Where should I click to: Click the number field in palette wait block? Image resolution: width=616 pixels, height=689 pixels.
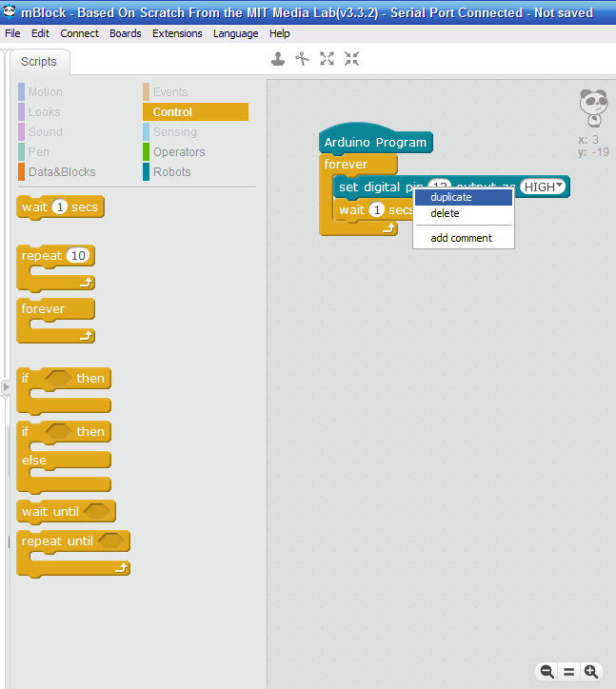click(60, 207)
